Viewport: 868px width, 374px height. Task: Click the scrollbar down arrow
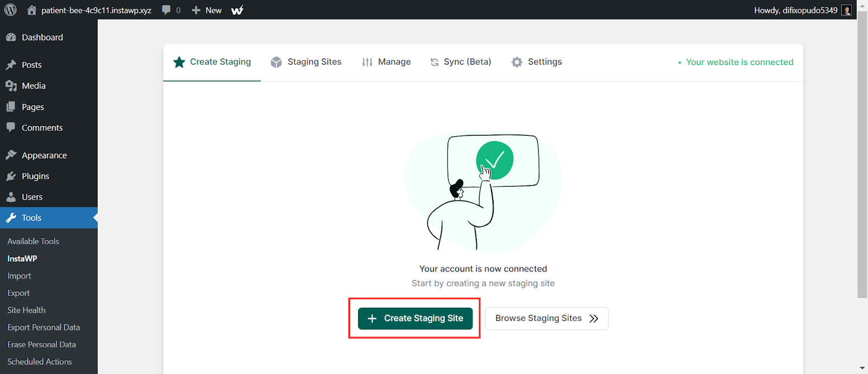(x=862, y=369)
